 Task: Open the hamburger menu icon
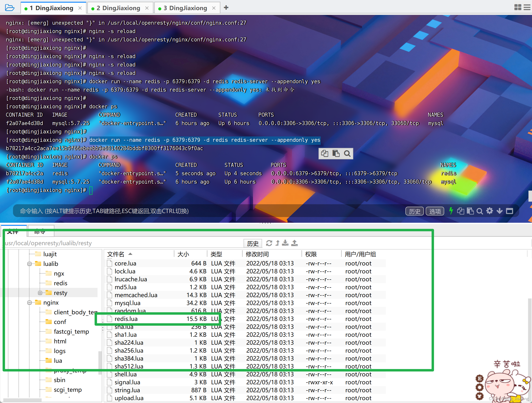pos(527,7)
